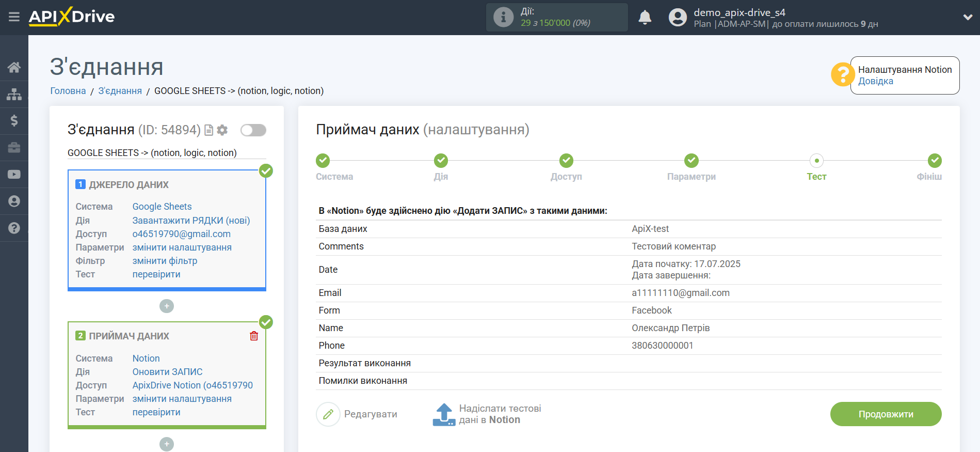The image size is (980, 452).
Task: Select the Facebook form value
Action: click(652, 310)
